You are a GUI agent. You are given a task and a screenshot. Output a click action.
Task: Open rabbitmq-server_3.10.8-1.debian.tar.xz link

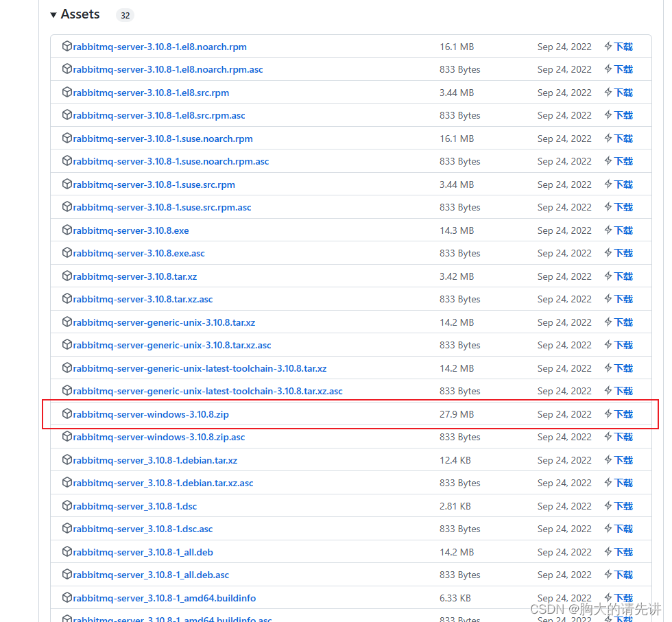click(155, 460)
